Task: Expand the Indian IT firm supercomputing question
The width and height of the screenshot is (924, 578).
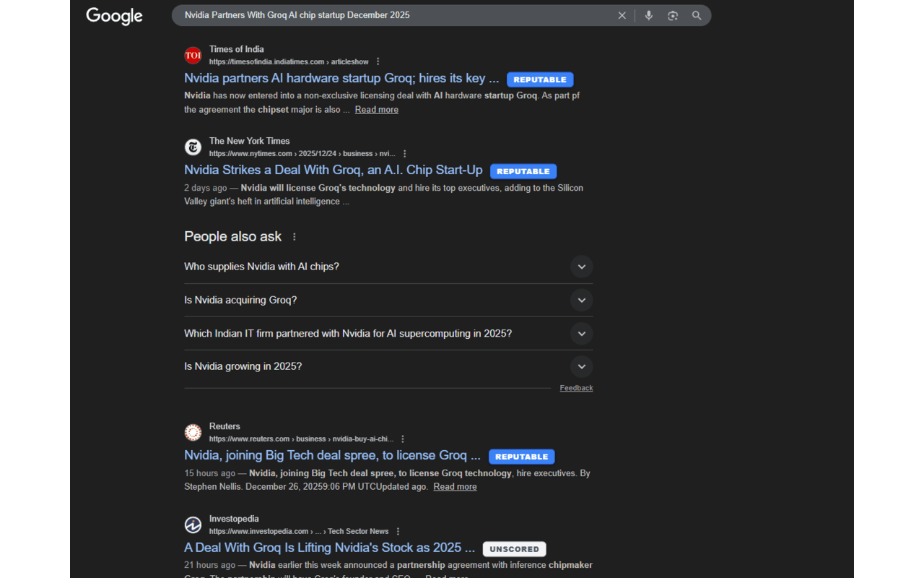Action: coord(388,333)
